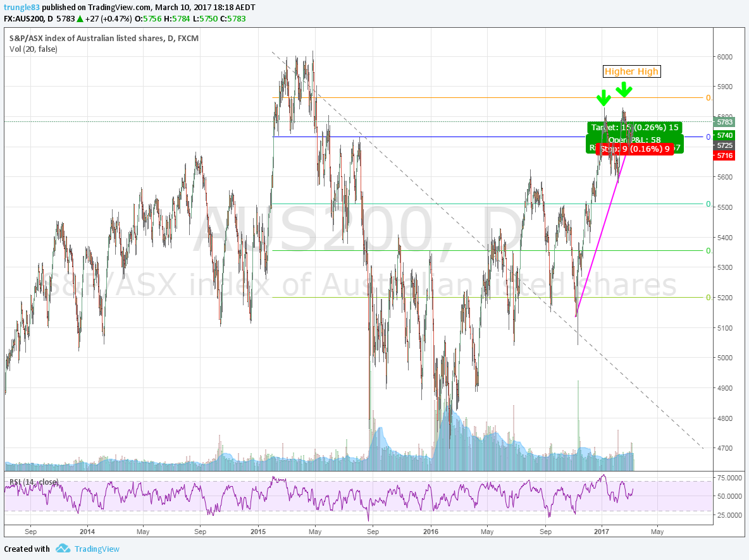Select the orange horizontal Fibonacci line
Image resolution: width=749 pixels, height=560 pixels.
tap(487, 98)
